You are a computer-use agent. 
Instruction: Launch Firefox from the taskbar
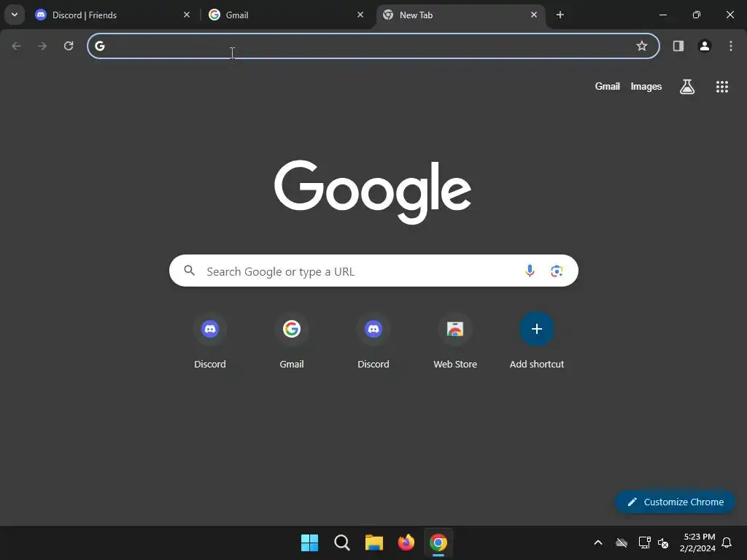tap(406, 542)
